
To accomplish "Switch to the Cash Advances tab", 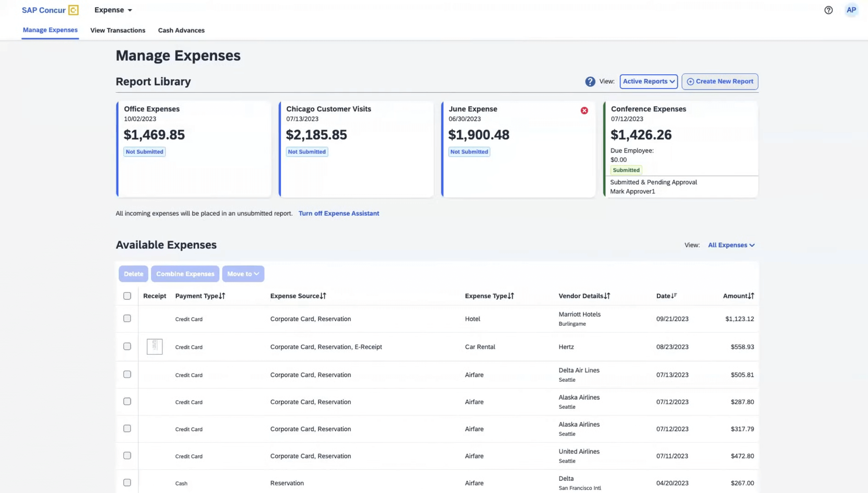I will (181, 30).
